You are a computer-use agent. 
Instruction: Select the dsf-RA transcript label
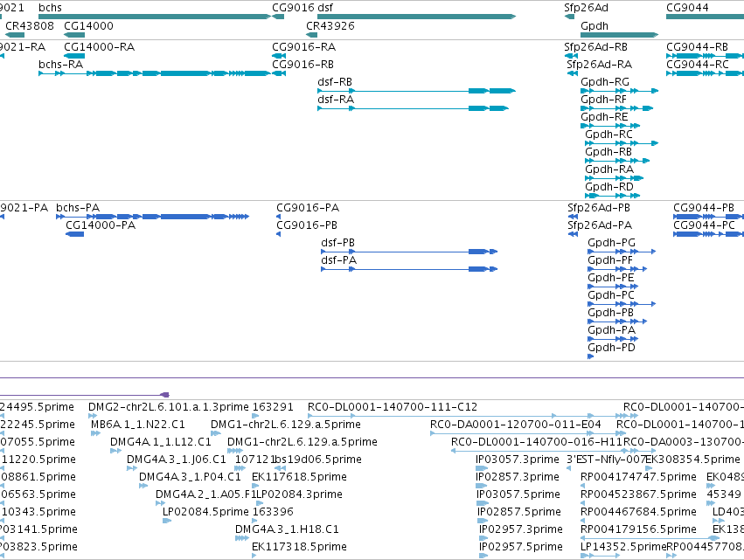tap(336, 100)
